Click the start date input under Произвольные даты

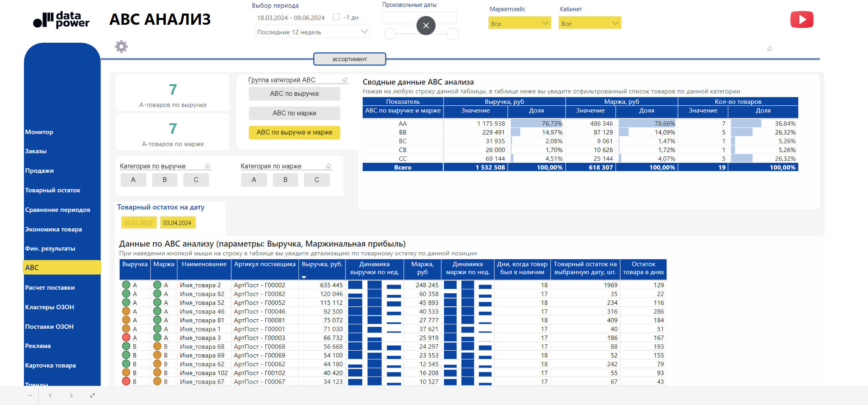pos(400,18)
